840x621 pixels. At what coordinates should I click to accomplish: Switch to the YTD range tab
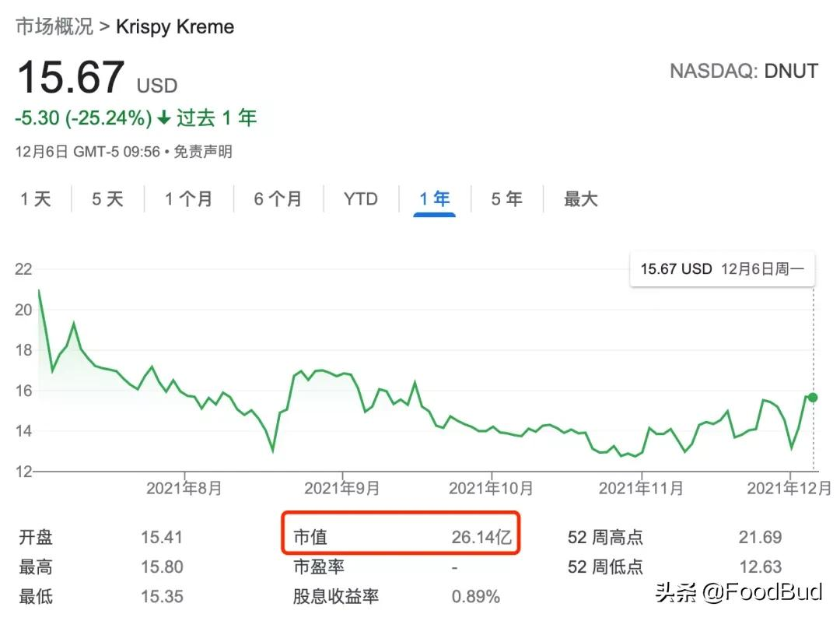[x=361, y=198]
